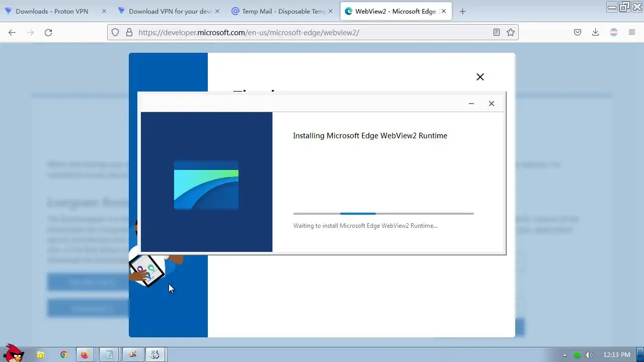Switch to the Temp Mail tab
The width and height of the screenshot is (644, 362).
(282, 11)
